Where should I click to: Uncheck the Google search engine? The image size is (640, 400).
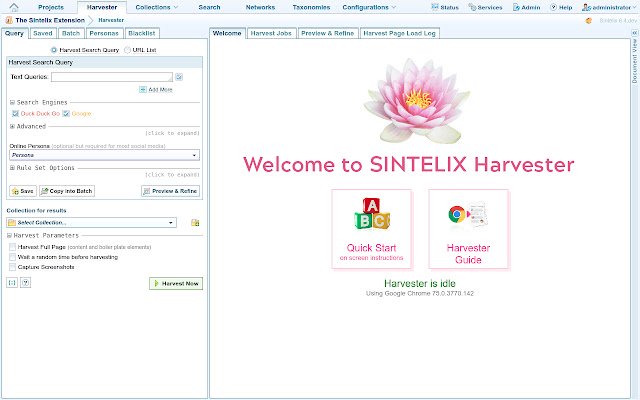[x=66, y=113]
